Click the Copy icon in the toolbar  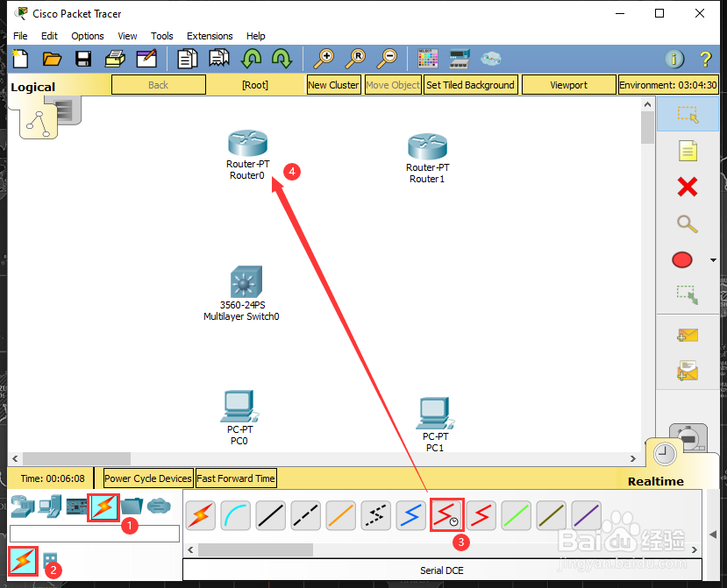[x=188, y=59]
